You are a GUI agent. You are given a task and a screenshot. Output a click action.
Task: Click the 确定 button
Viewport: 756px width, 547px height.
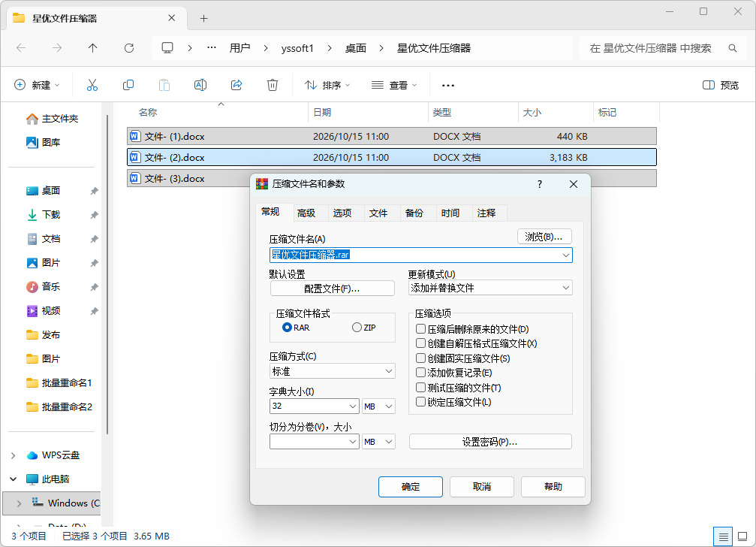pos(411,487)
